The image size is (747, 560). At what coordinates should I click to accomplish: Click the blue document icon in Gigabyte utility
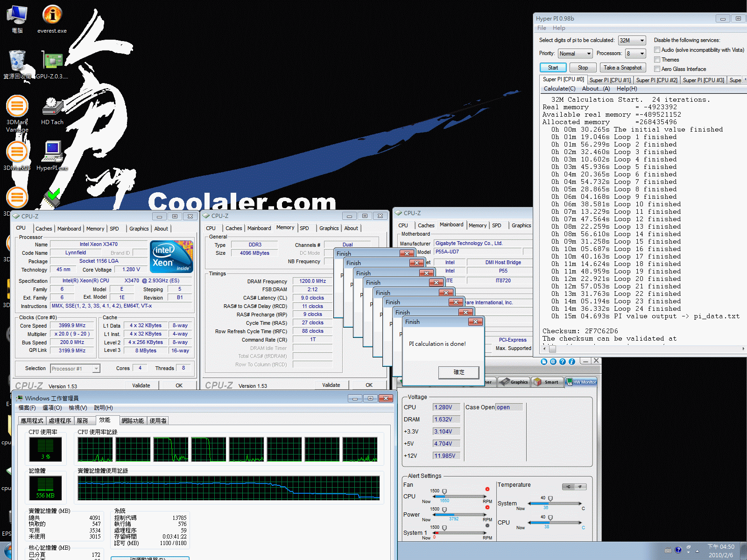click(544, 362)
